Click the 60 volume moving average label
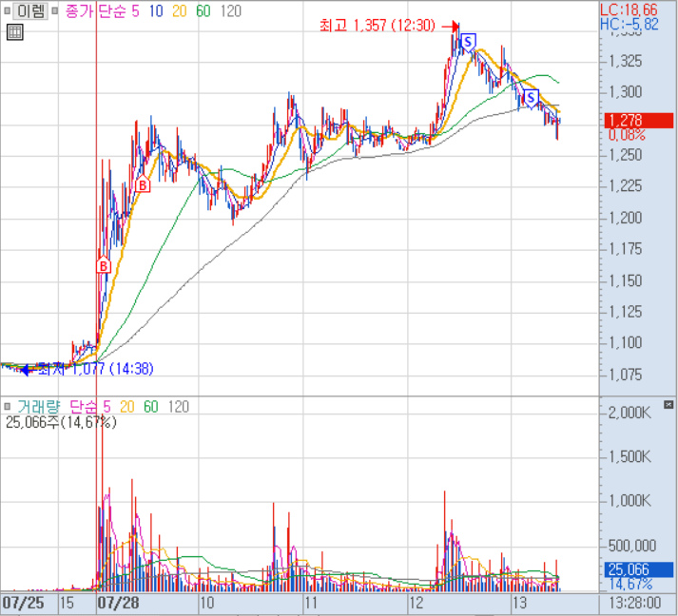Image resolution: width=678 pixels, height=616 pixels. coord(150,406)
